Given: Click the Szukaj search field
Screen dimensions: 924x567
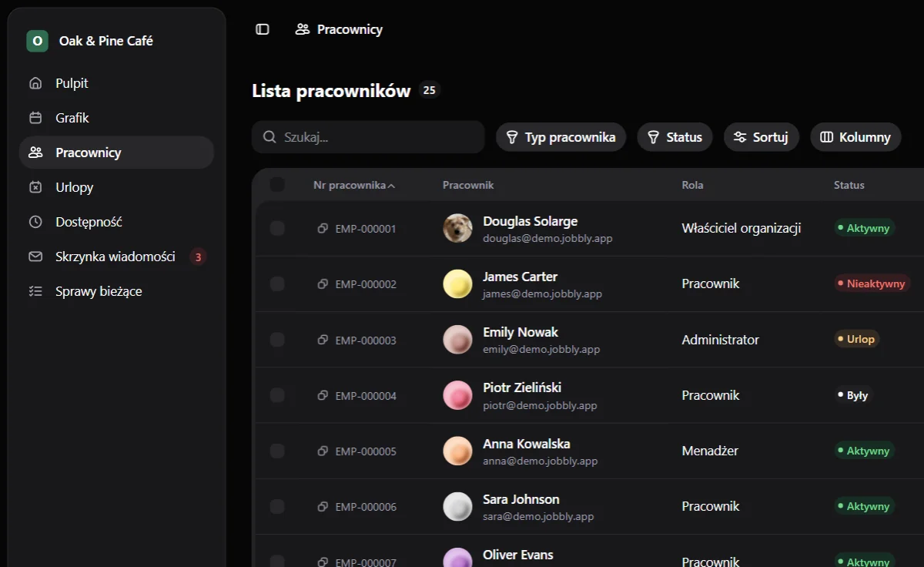Looking at the screenshot, I should pyautogui.click(x=368, y=137).
